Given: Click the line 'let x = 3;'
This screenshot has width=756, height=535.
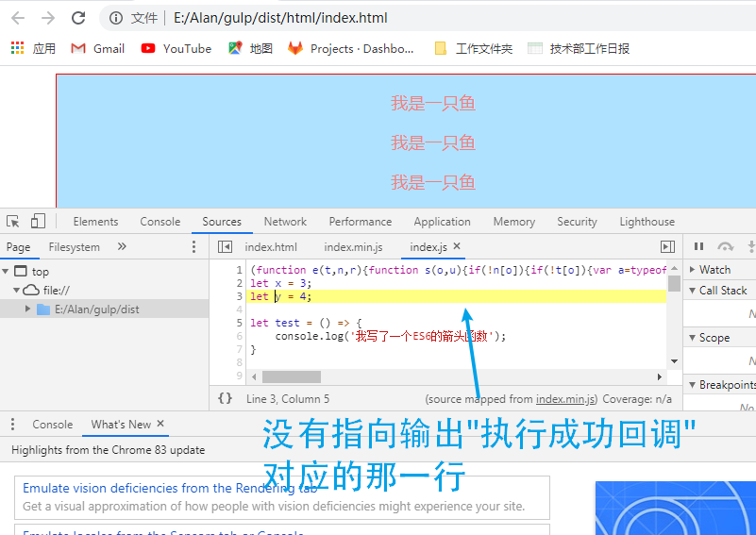Looking at the screenshot, I should pos(280,283).
